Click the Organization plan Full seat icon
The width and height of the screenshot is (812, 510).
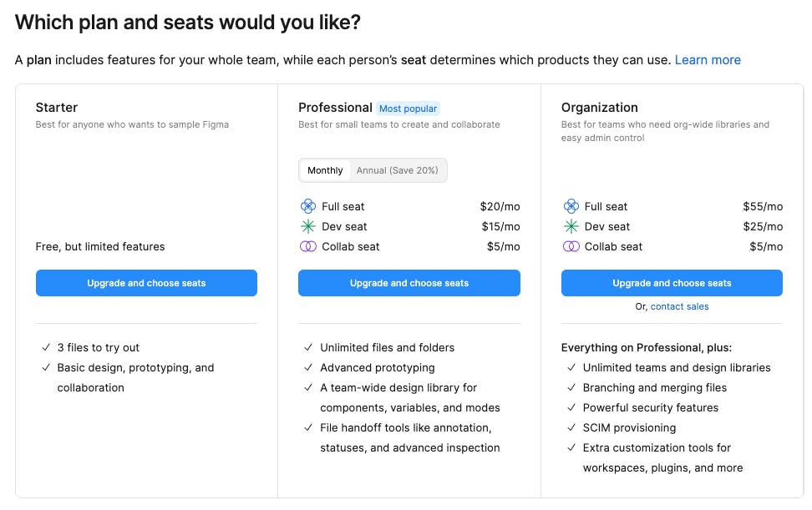(x=571, y=206)
